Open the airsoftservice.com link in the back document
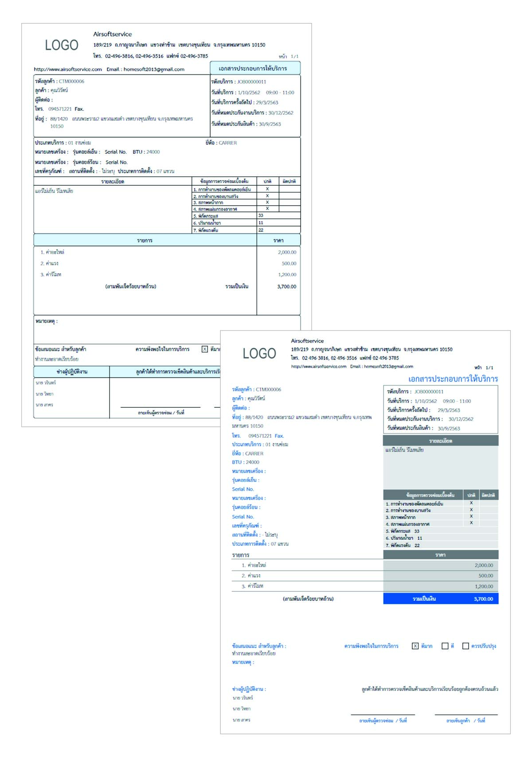This screenshot has width=532, height=757. coord(68,69)
